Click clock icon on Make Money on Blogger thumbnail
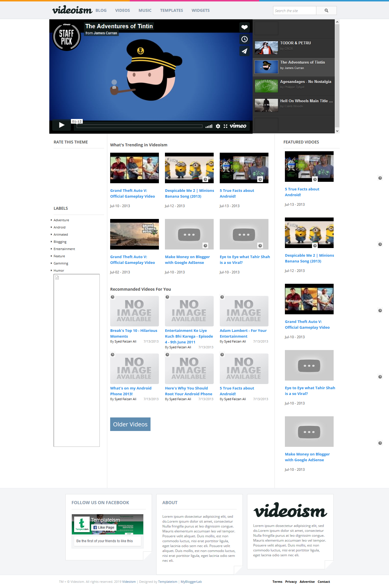 coord(205,246)
